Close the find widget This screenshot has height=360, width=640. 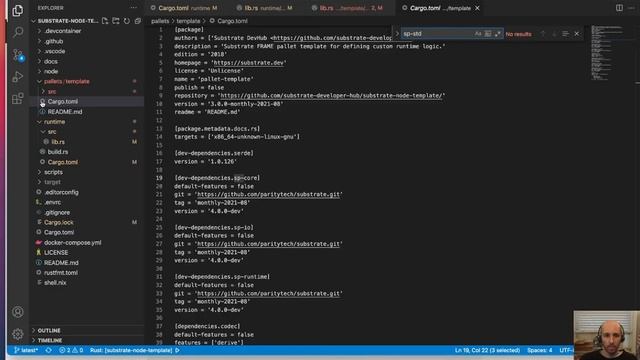(x=577, y=34)
